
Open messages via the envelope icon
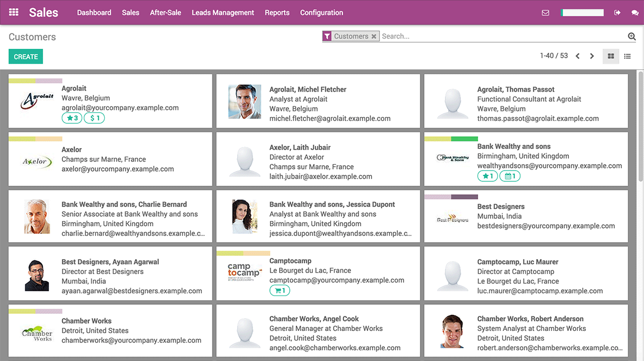click(x=545, y=12)
